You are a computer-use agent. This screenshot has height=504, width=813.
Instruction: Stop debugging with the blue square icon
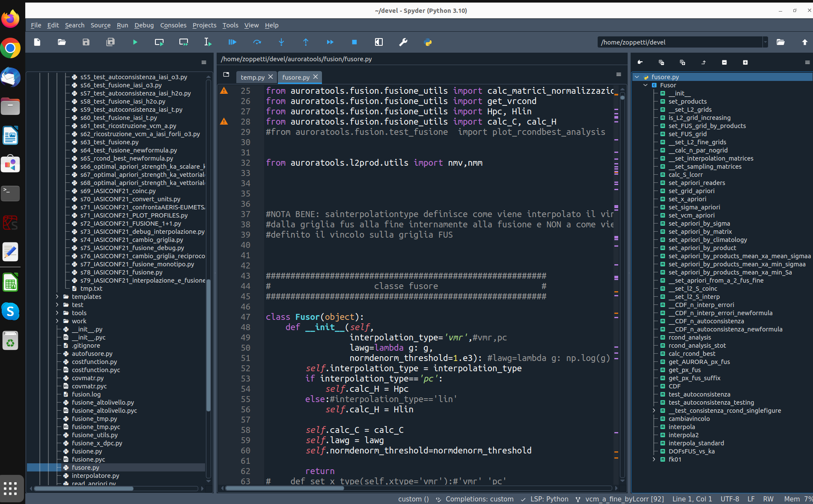pos(354,42)
